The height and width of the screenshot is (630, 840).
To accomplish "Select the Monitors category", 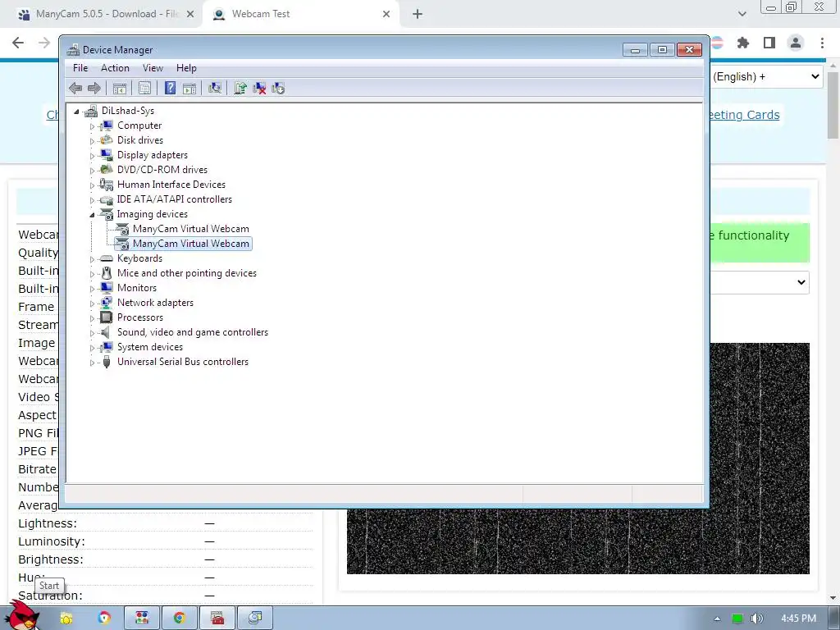I will tap(137, 288).
